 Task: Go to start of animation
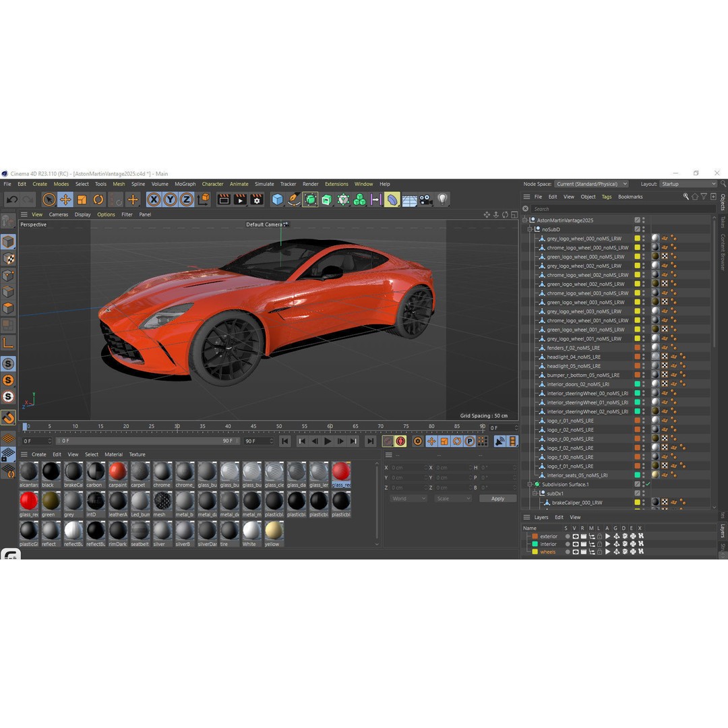tap(285, 441)
